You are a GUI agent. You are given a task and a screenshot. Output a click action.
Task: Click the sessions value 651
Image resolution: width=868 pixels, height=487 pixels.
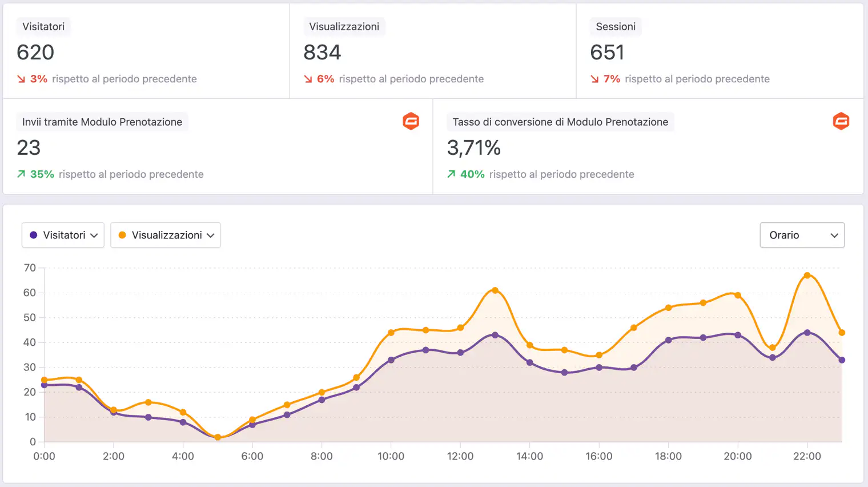608,52
